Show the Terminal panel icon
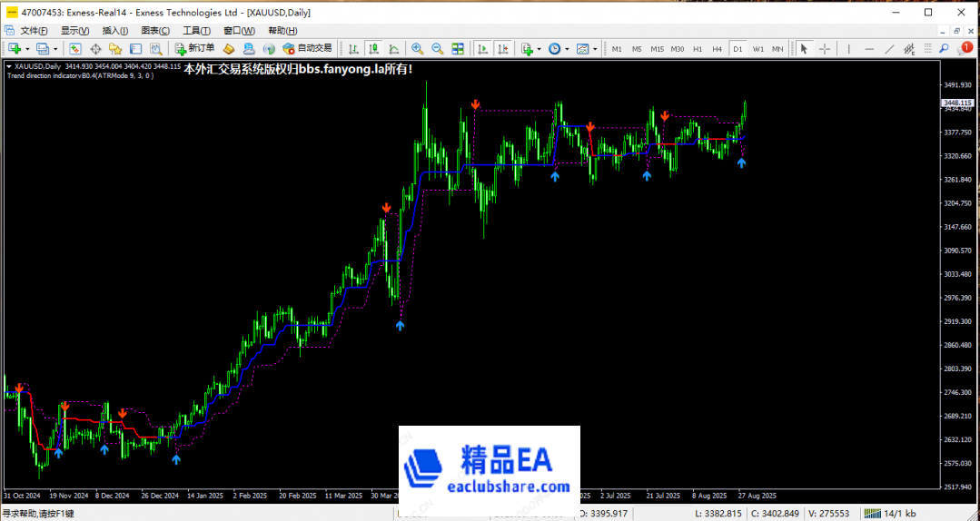980x521 pixels. tap(135, 49)
